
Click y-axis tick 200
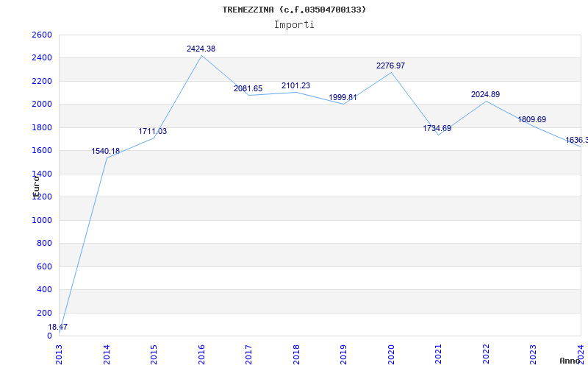pyautogui.click(x=44, y=313)
